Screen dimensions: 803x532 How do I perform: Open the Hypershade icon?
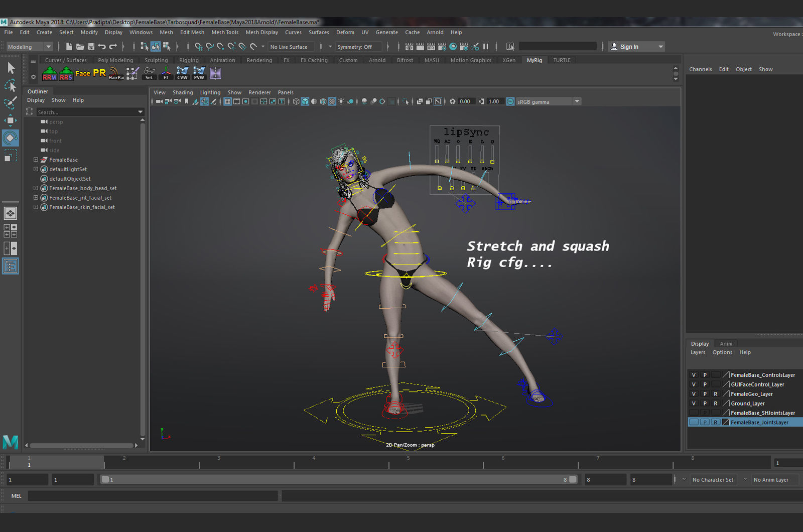click(453, 47)
